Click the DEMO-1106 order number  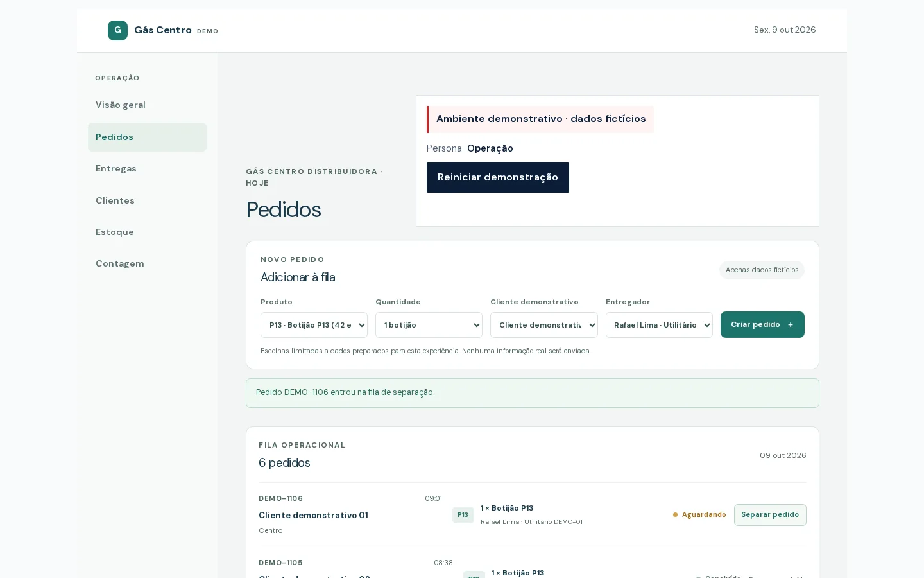tap(280, 498)
